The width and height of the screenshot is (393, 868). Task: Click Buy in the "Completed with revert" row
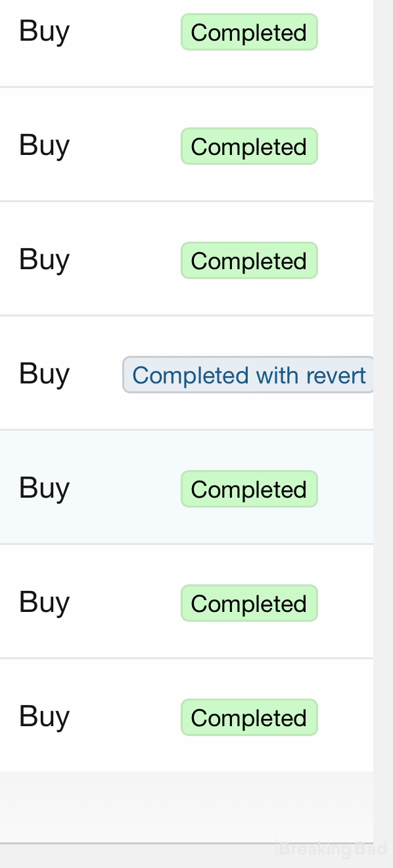[x=44, y=374]
